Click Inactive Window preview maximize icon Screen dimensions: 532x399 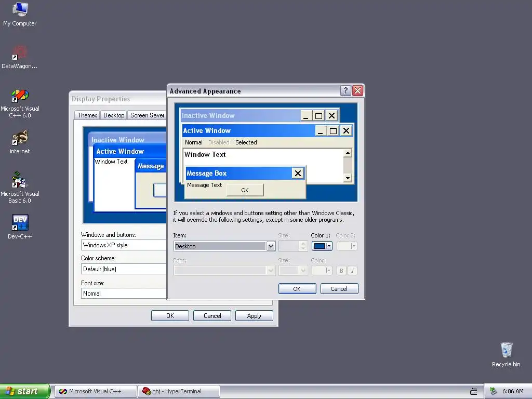click(318, 116)
